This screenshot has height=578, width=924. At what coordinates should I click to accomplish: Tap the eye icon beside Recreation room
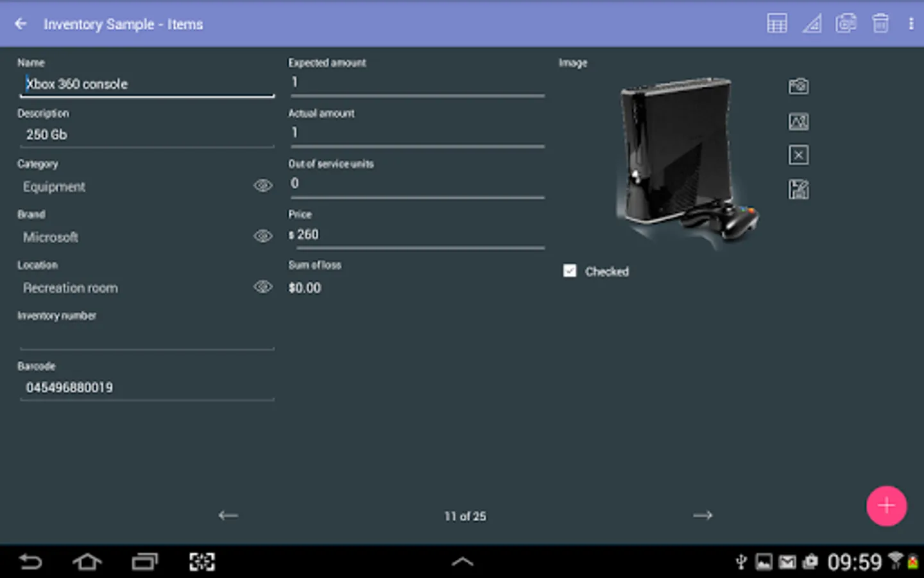pos(263,286)
